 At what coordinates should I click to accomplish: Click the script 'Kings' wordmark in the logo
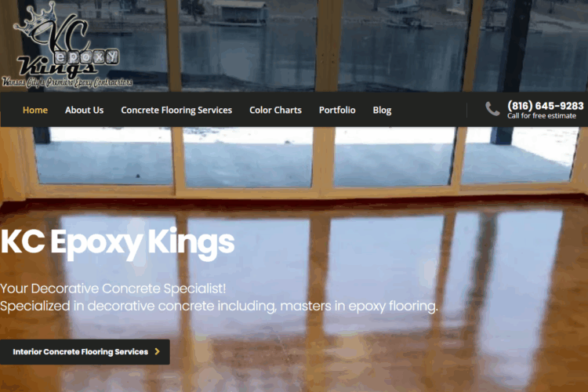(x=56, y=67)
